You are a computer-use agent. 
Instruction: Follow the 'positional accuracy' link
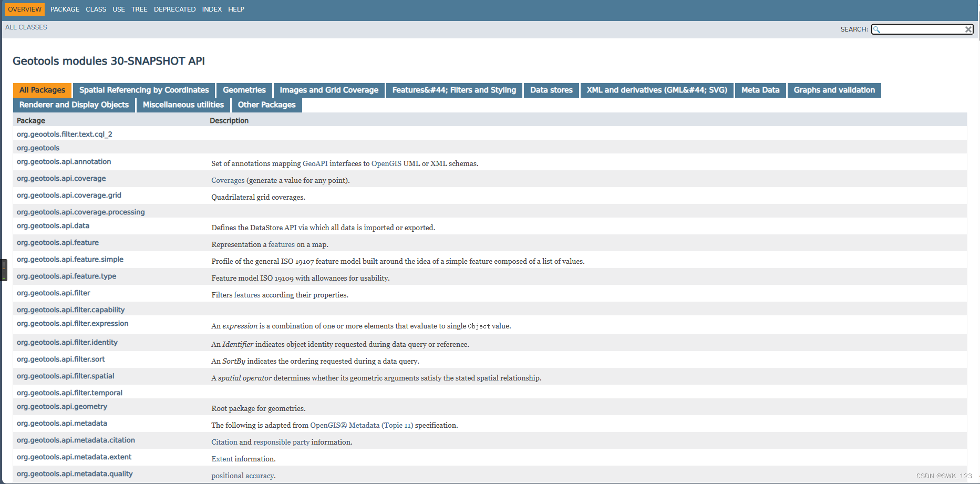[243, 476]
